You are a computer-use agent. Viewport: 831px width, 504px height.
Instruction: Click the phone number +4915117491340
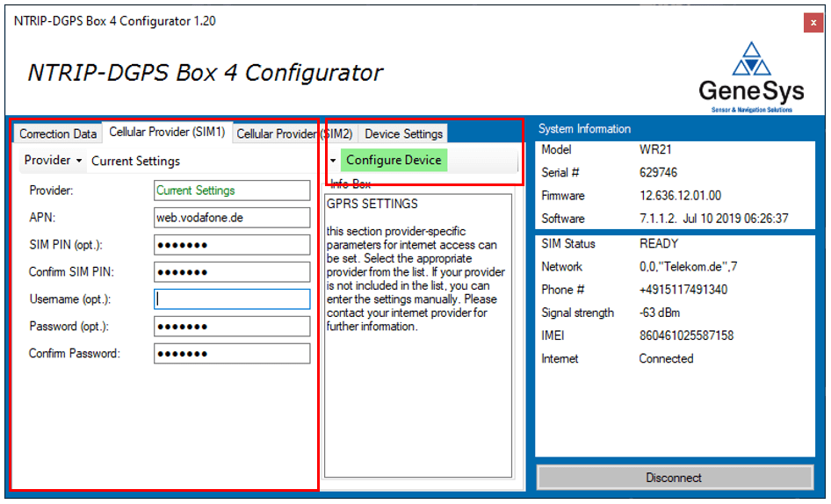[683, 290]
